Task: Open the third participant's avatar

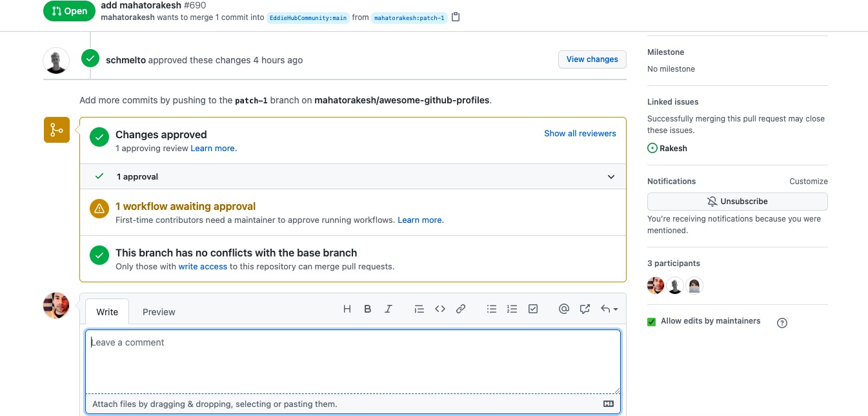Action: 694,286
